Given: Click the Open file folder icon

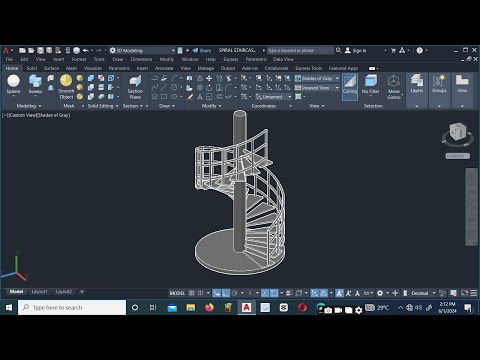Looking at the screenshot, I should 31,50.
